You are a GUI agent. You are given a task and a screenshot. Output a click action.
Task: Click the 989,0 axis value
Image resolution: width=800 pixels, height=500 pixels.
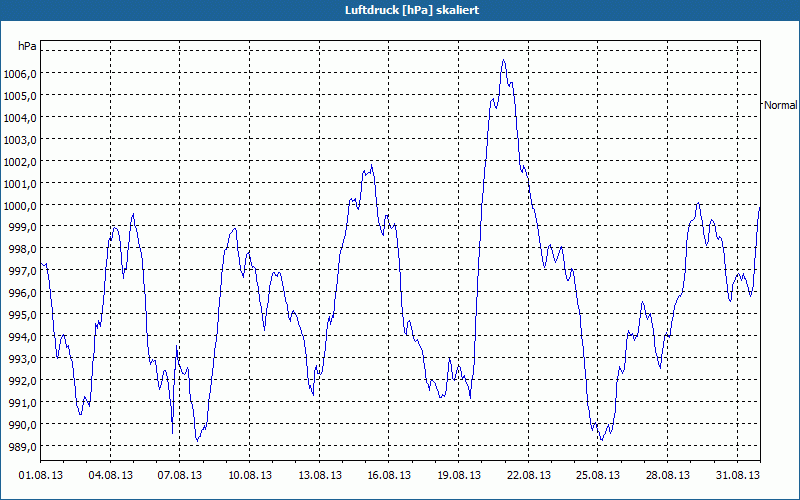(x=22, y=446)
